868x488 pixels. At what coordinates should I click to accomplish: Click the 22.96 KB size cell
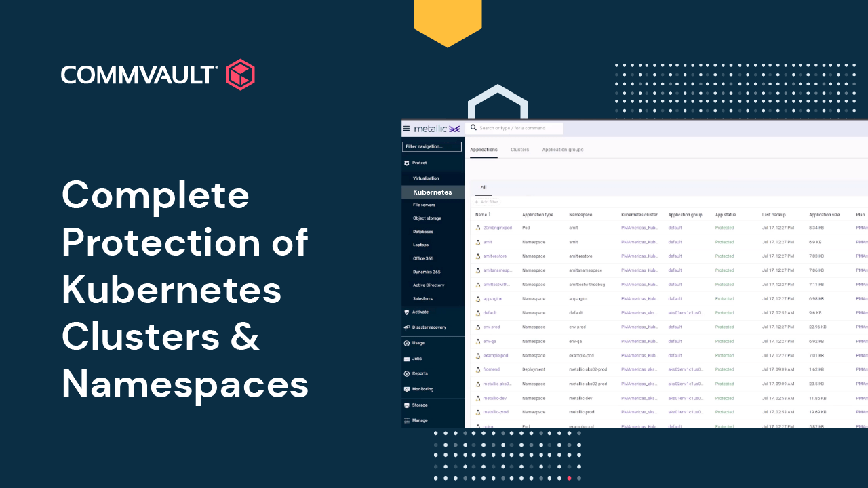click(x=817, y=327)
